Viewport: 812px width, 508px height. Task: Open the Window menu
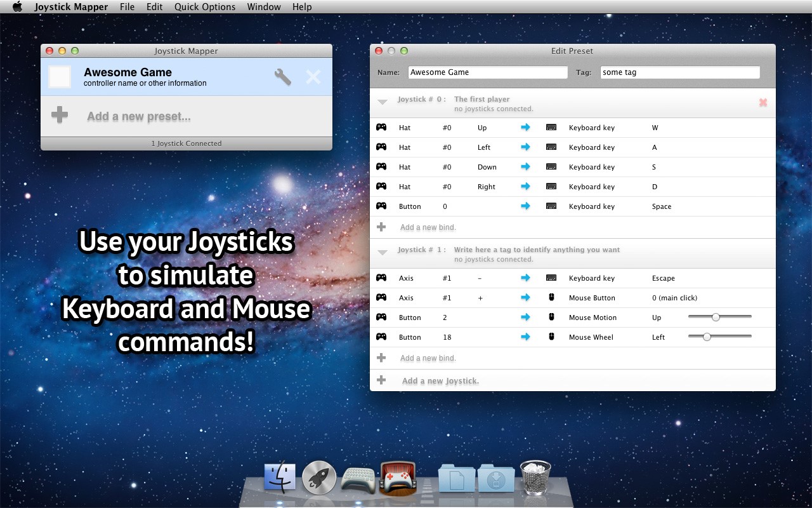[264, 6]
